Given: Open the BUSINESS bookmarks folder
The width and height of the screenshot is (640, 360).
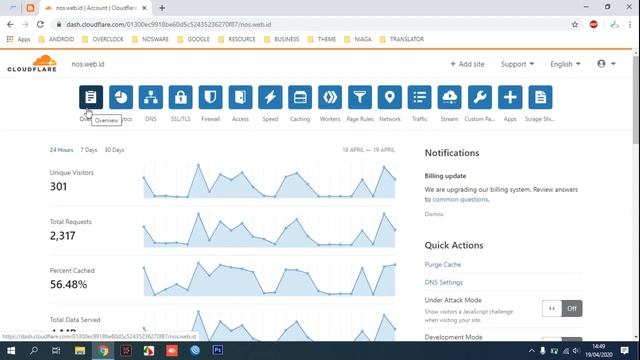Looking at the screenshot, I should point(282,39).
